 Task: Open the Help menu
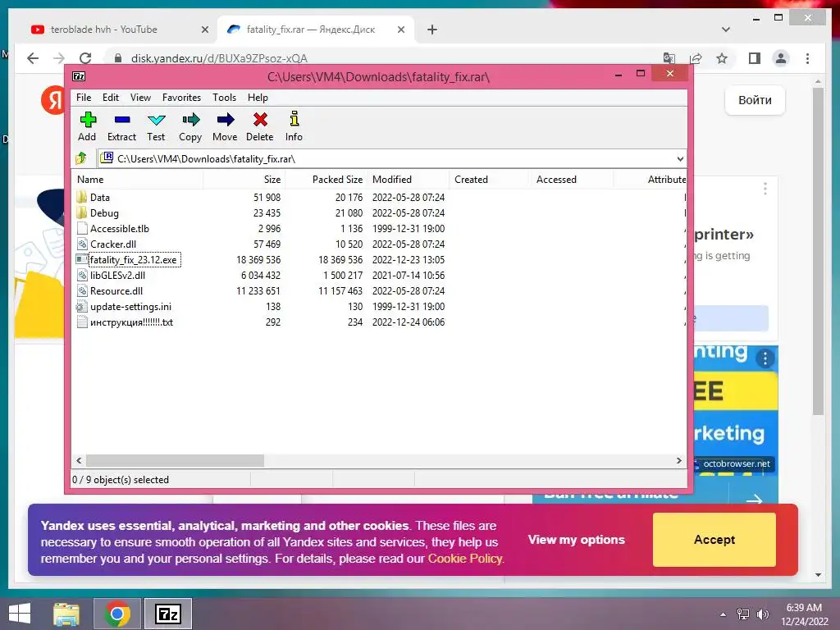point(258,98)
